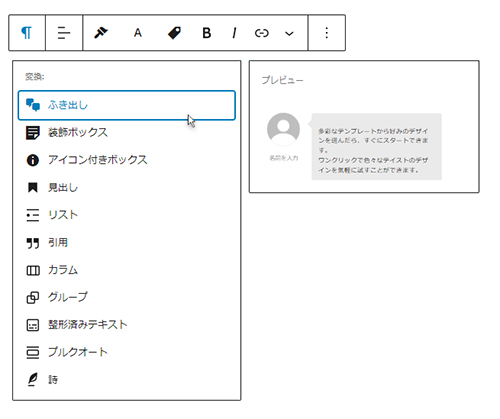Click the columns icon for カラム
The image size is (500, 419).
(33, 270)
